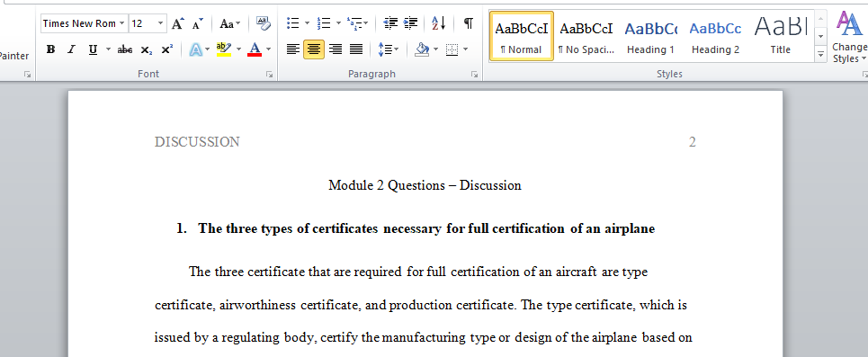Open Text Effects dropdown arrow

[208, 49]
